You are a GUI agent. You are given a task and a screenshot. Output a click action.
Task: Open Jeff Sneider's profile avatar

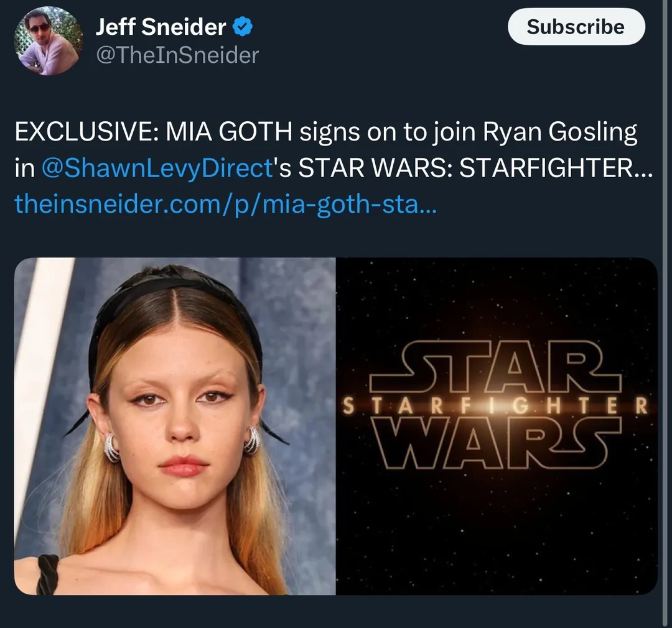pyautogui.click(x=49, y=41)
